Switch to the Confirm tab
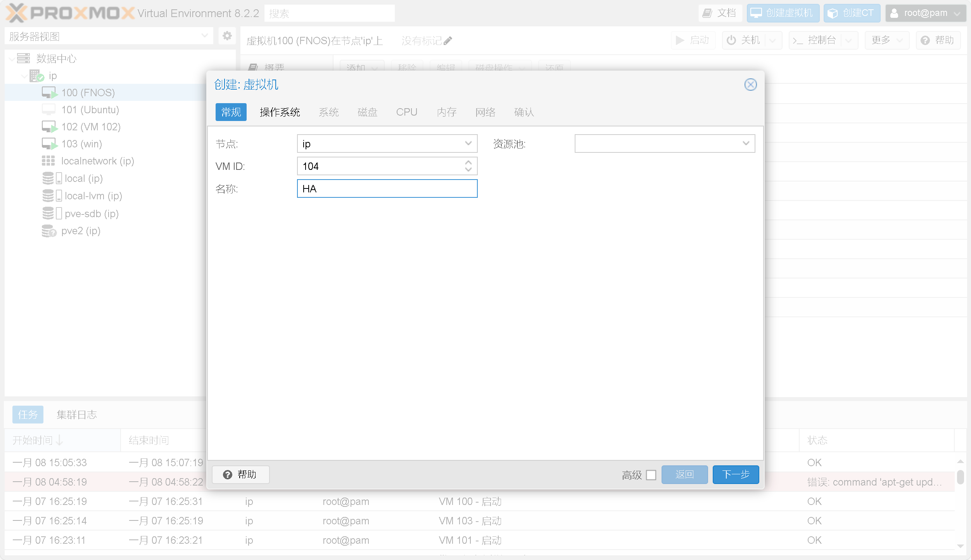This screenshot has width=971, height=560. coord(524,112)
